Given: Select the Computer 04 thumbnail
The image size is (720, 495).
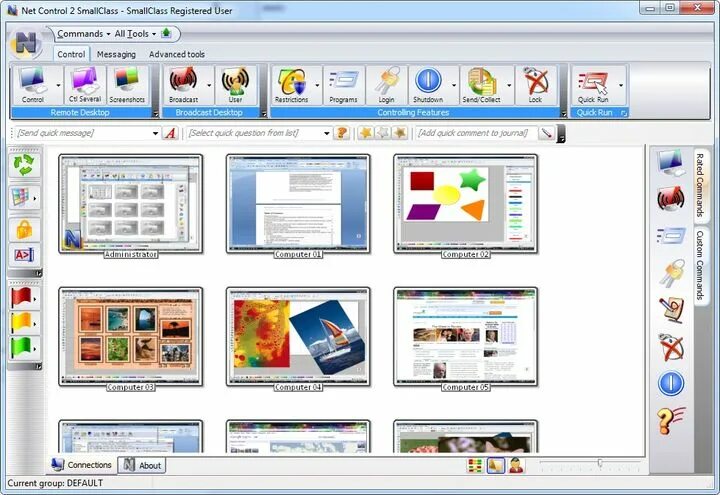Looking at the screenshot, I should (298, 338).
